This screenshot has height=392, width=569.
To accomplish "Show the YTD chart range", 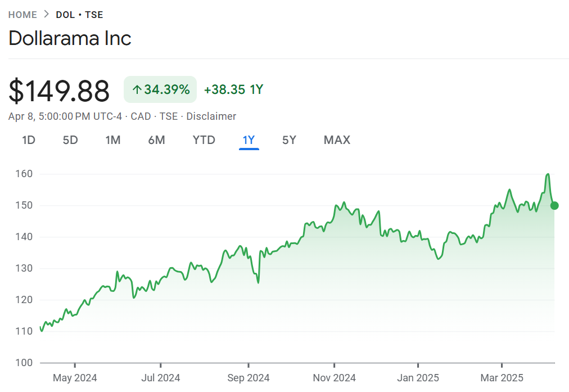I will pyautogui.click(x=204, y=140).
